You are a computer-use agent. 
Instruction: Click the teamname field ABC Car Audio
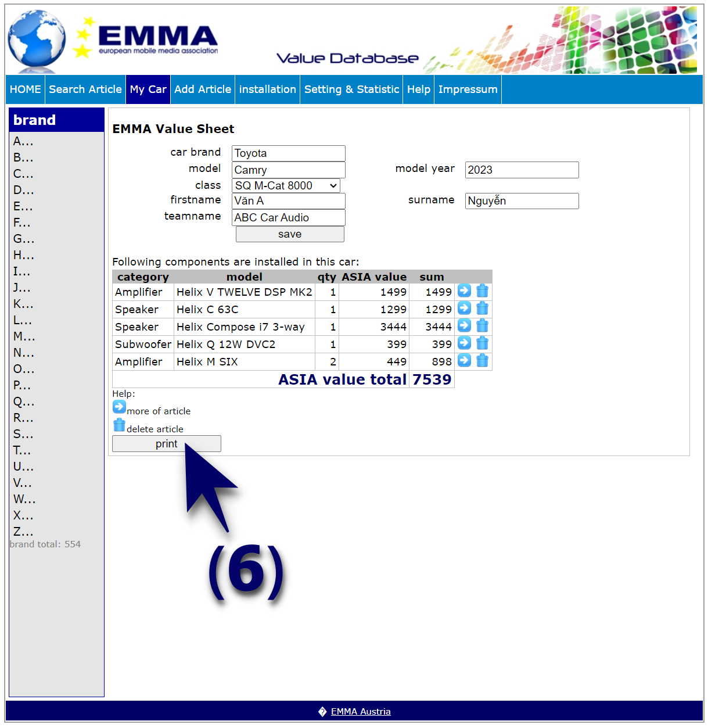(x=289, y=217)
